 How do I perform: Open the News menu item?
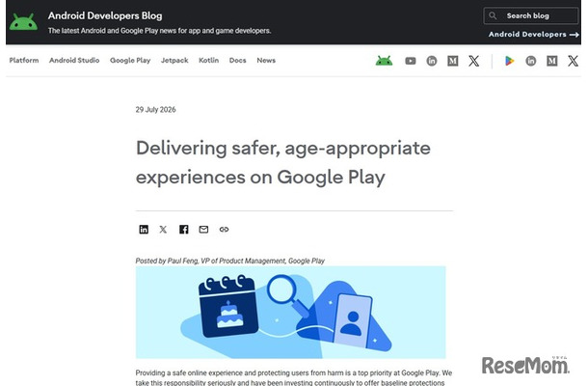pos(266,60)
